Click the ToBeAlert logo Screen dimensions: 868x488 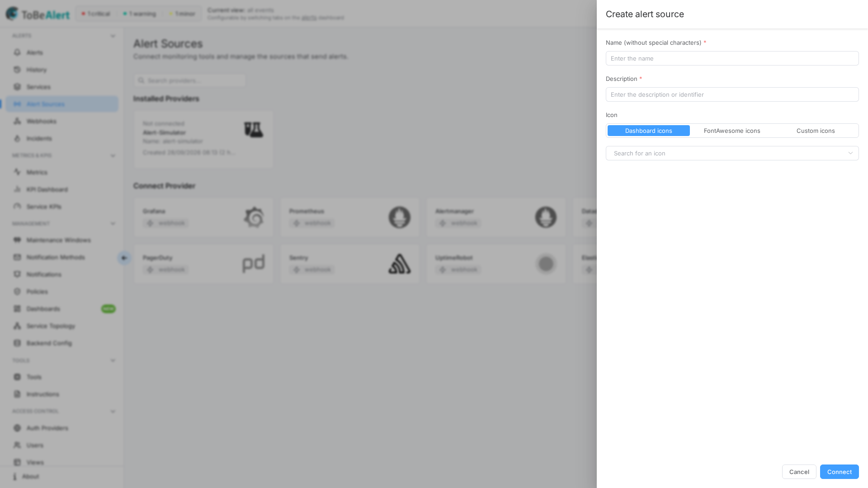point(38,14)
